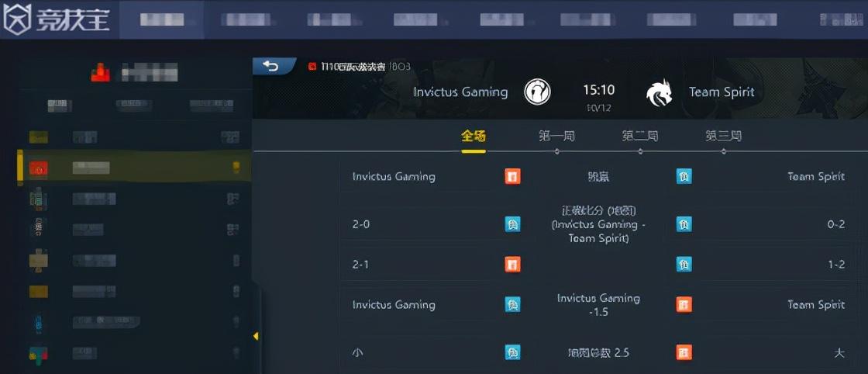The width and height of the screenshot is (868, 374).
Task: Select orange bet icon for Invictus Gaming winner
Action: click(x=512, y=177)
